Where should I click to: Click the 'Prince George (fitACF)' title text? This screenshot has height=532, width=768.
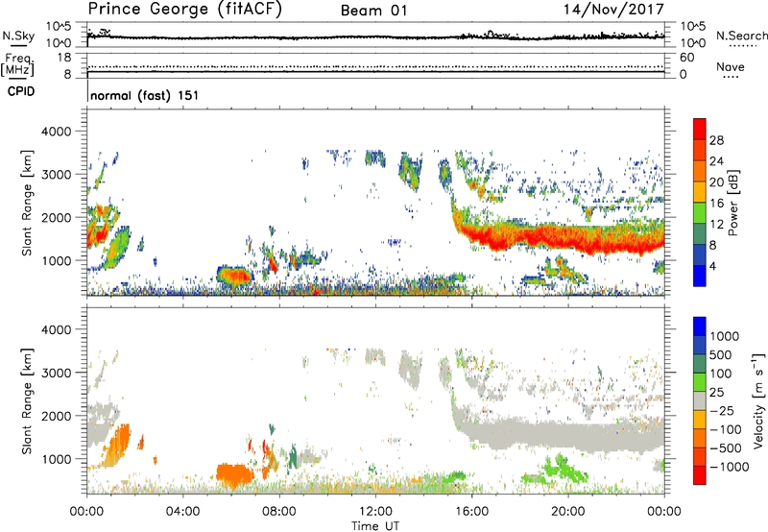184,10
